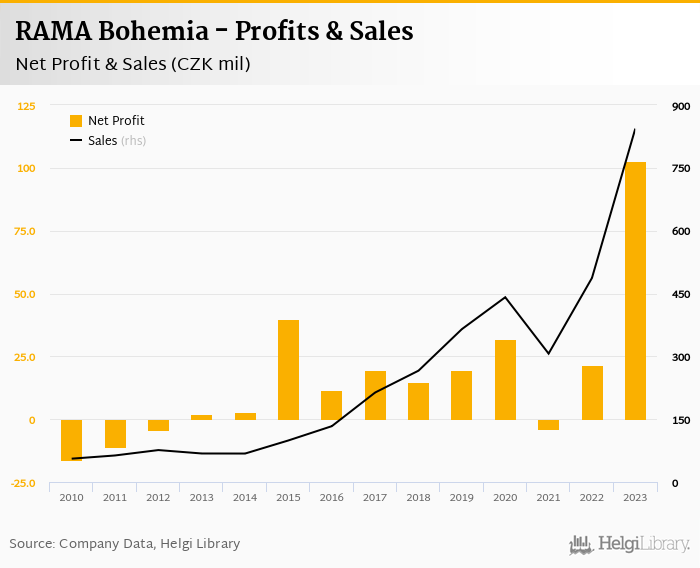
Task: Click the 2019 net profit bar
Action: [462, 395]
